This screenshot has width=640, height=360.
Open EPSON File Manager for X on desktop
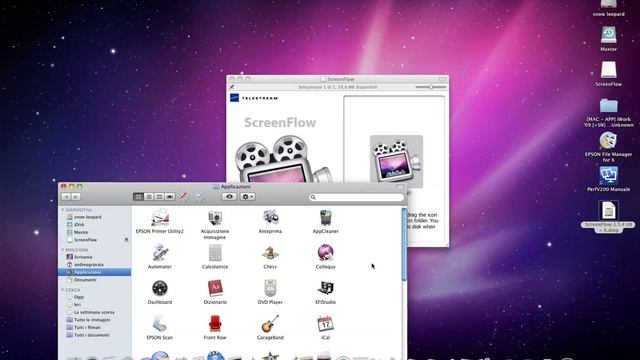click(x=608, y=140)
